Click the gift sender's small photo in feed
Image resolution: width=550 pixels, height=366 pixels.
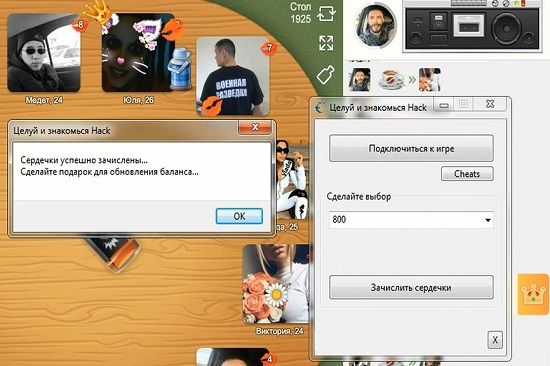tap(359, 80)
